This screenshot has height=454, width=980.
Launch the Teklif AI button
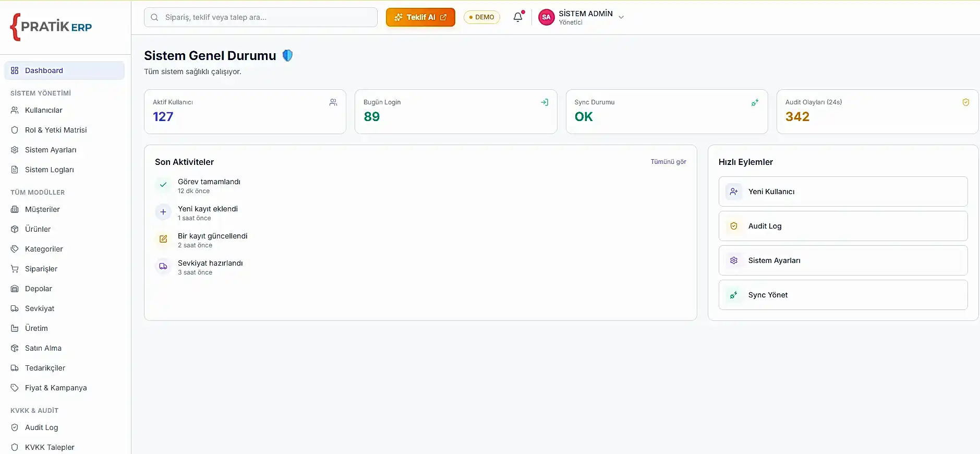coord(420,17)
